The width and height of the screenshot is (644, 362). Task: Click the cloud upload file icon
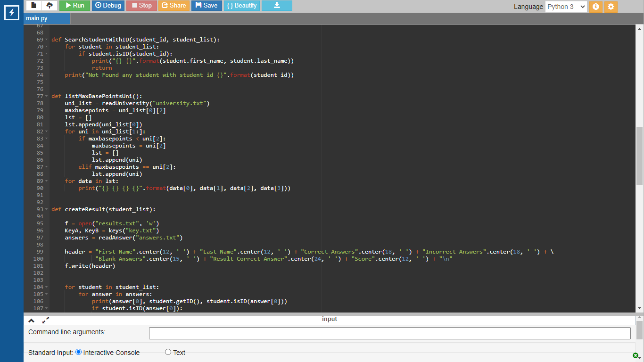(x=50, y=6)
